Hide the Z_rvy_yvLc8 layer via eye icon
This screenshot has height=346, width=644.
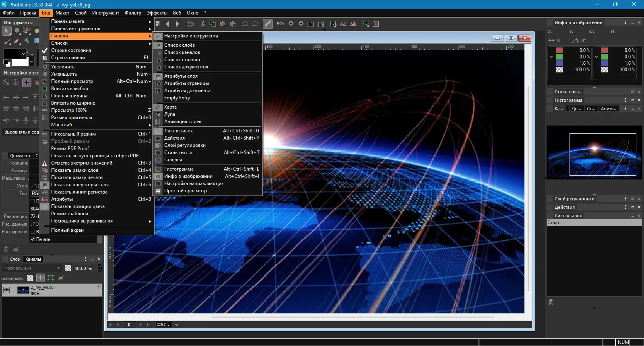click(6, 290)
